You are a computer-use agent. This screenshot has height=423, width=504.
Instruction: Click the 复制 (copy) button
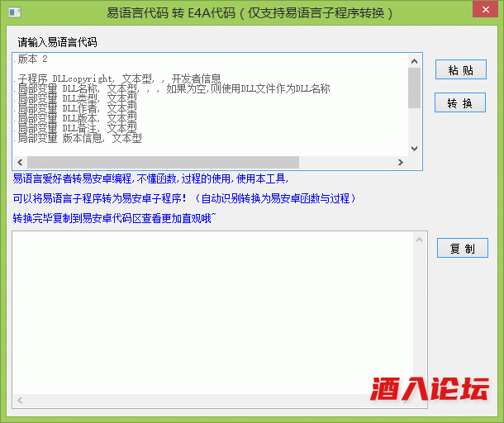463,248
